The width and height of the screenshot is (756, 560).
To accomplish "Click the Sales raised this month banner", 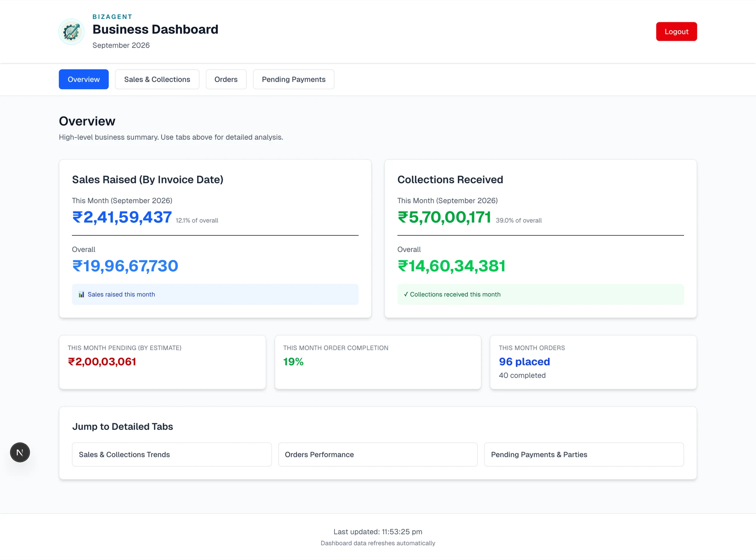I will pyautogui.click(x=215, y=294).
